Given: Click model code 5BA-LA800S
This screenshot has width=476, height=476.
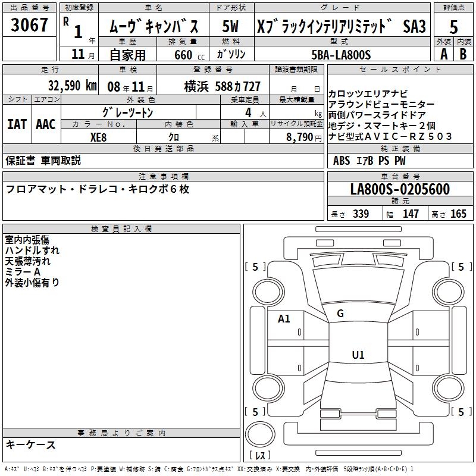Looking at the screenshot, I should click(x=341, y=55).
